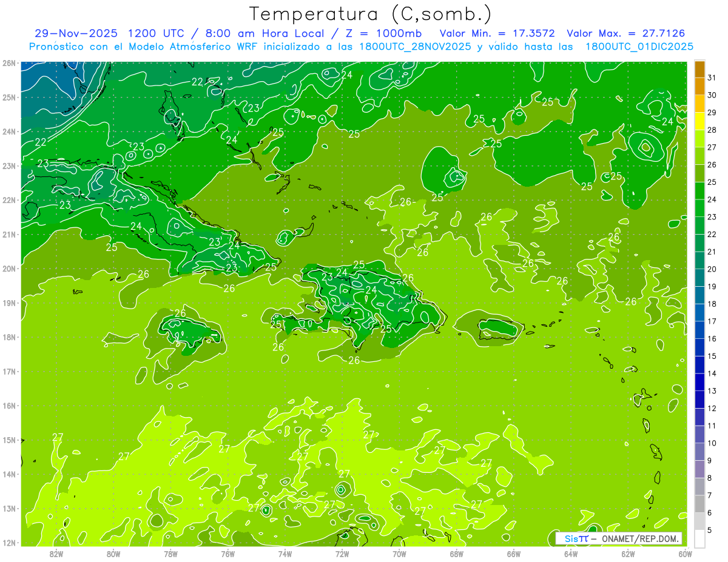
Task: Click the color legend value '15'
Action: [x=712, y=356]
